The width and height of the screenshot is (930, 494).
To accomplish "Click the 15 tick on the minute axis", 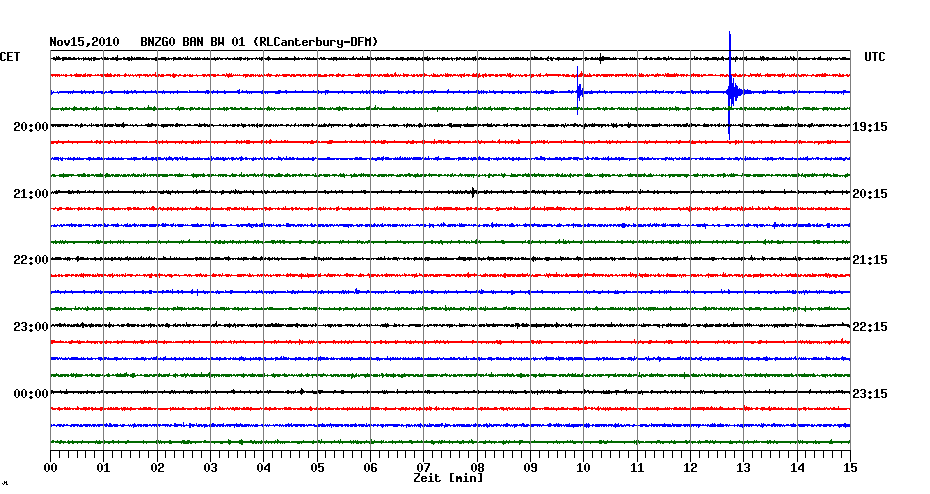I will [850, 467].
